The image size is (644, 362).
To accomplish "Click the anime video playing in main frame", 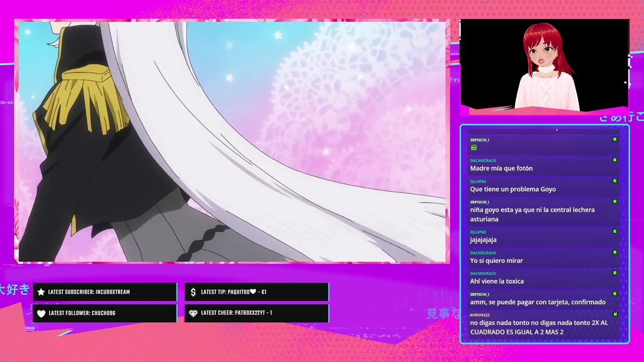I will pos(232,141).
